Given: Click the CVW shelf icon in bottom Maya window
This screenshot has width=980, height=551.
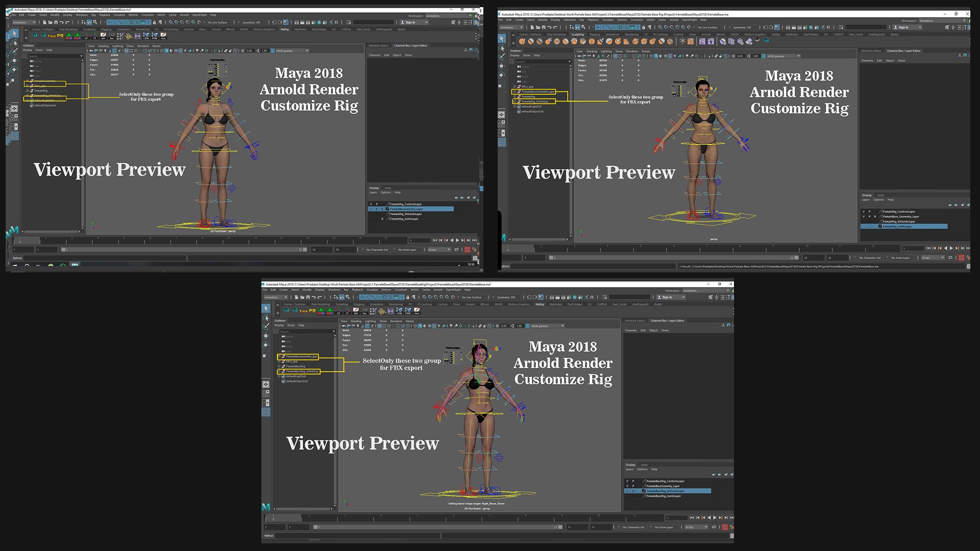Looking at the screenshot, I should (399, 311).
